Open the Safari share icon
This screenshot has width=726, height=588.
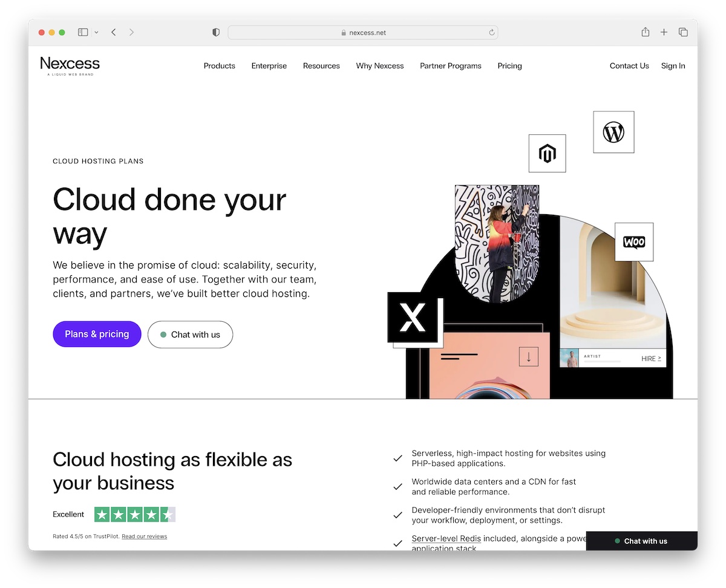pos(645,32)
